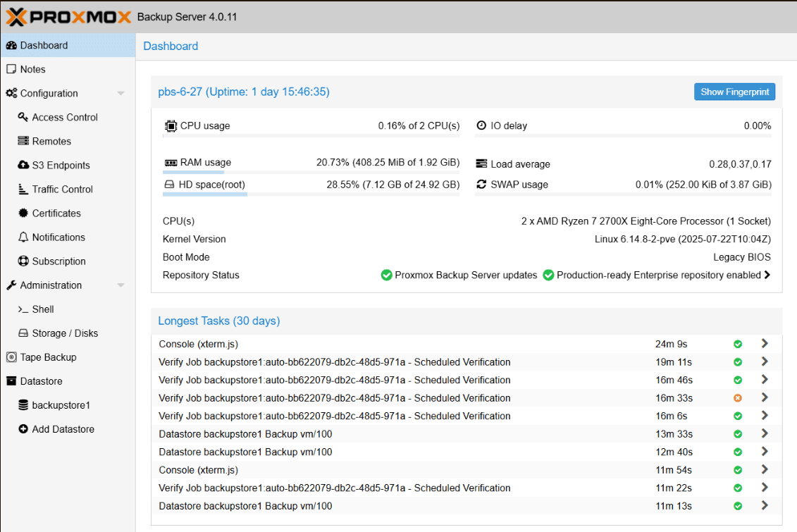Open details of the 24m 9s Console task
The height and width of the screenshot is (532, 797).
coord(764,344)
